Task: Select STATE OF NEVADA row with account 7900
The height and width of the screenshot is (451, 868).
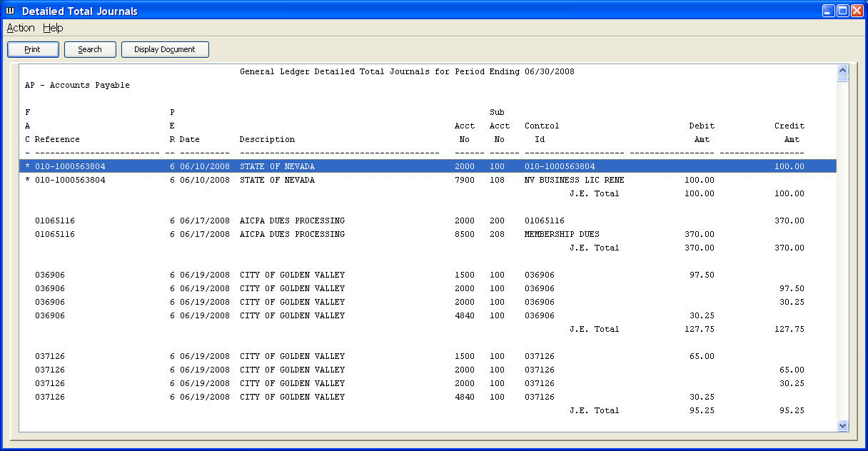Action: [428, 180]
